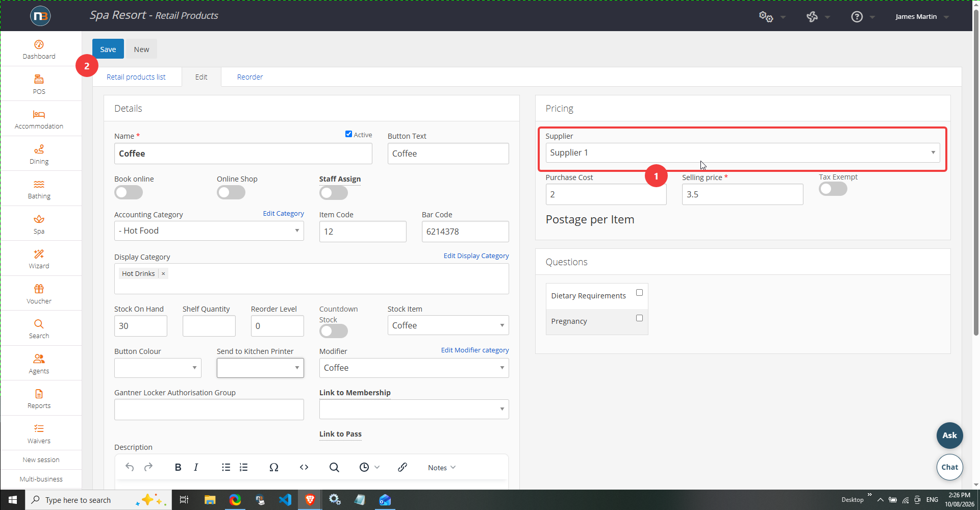This screenshot has height=510, width=980.
Task: Turn on the Tax Exempt toggle
Action: 833,189
